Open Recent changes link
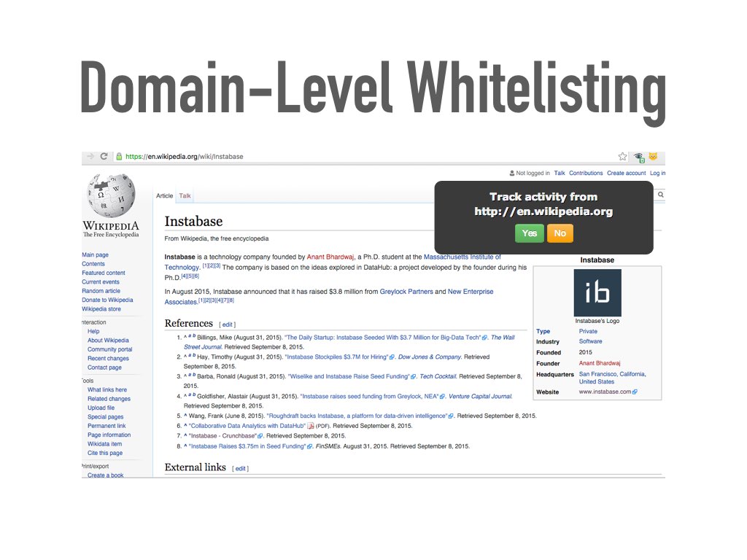This screenshot has height=560, width=747. [x=108, y=359]
